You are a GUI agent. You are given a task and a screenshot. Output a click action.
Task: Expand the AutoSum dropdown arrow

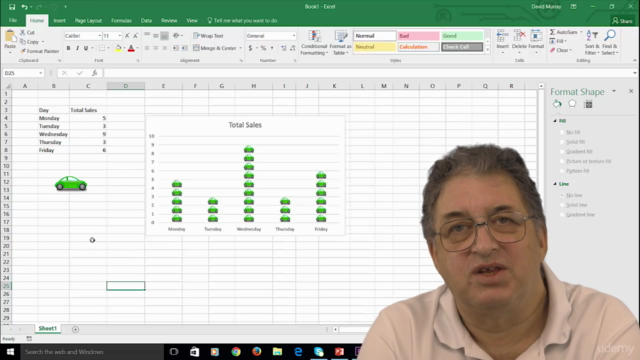(x=581, y=32)
